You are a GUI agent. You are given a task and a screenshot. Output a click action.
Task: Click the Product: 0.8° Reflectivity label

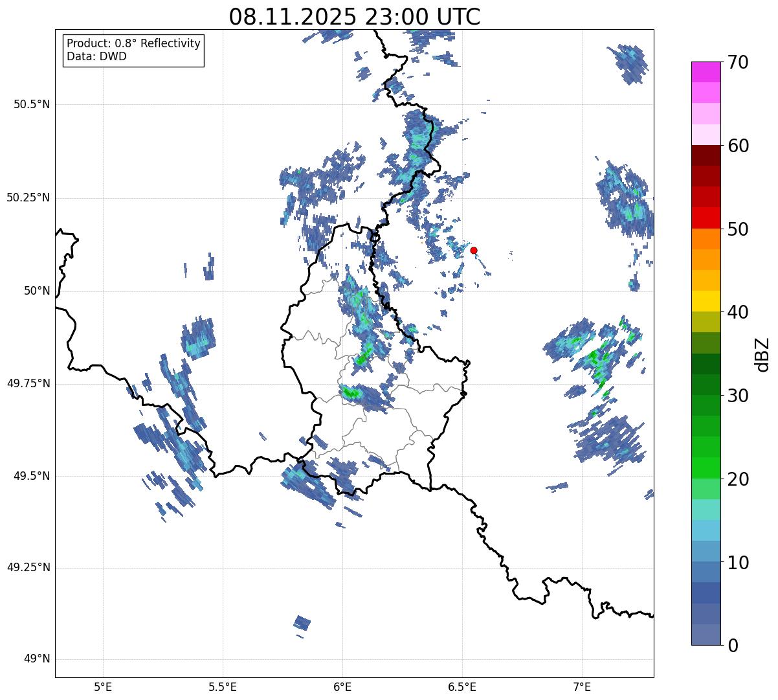click(134, 43)
